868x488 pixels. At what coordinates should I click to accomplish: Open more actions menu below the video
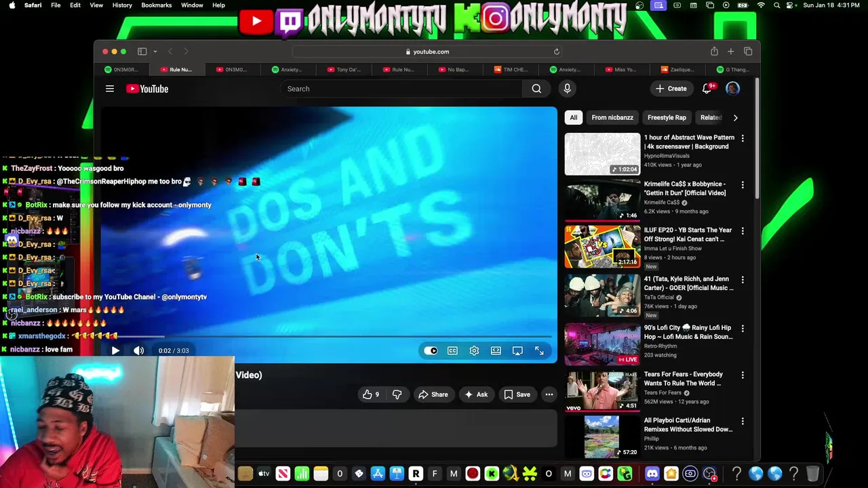click(x=549, y=394)
